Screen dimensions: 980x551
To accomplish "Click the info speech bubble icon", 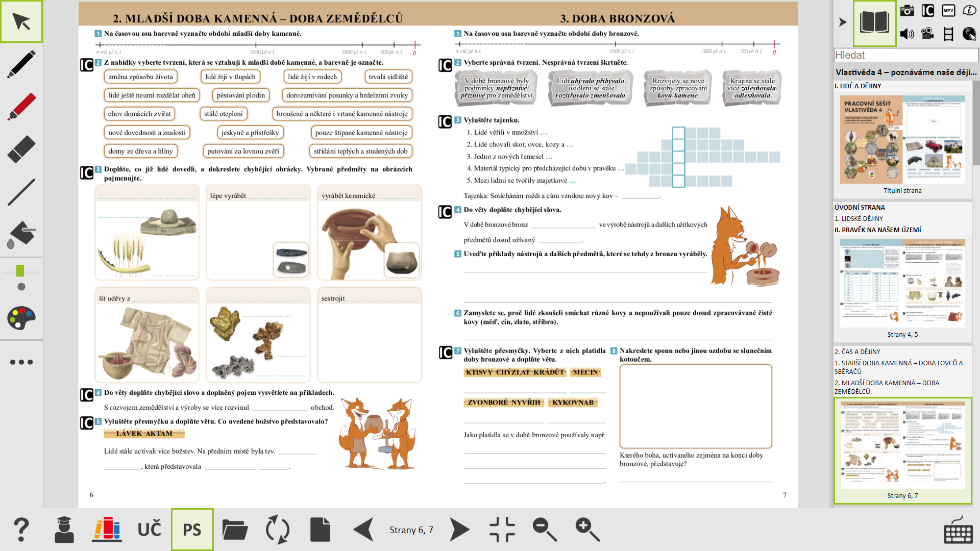I will [x=969, y=10].
